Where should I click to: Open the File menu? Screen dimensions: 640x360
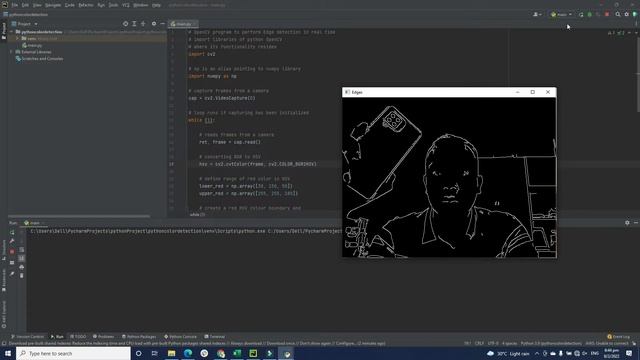pos(15,5)
